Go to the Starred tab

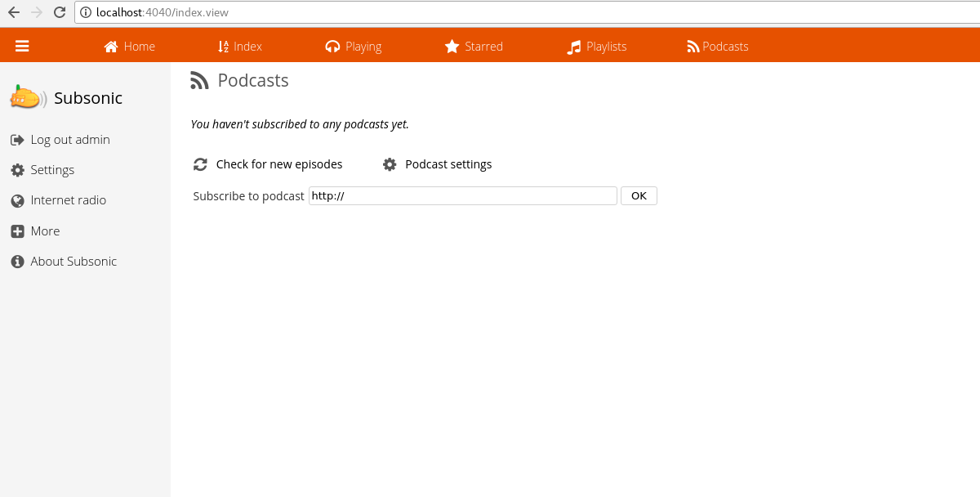pyautogui.click(x=483, y=47)
